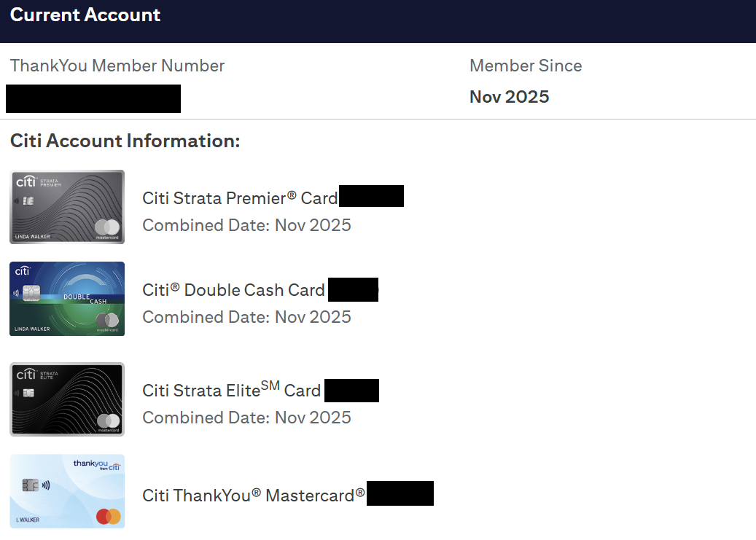Select the Citi Strata Premier Card name
The height and width of the screenshot is (540, 756).
pyautogui.click(x=240, y=198)
